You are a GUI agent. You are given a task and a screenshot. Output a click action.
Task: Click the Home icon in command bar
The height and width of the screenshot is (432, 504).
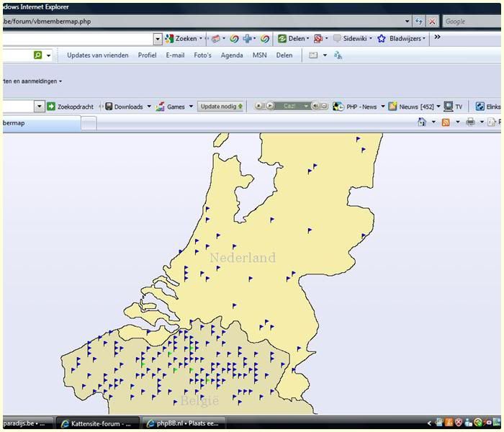(x=422, y=122)
